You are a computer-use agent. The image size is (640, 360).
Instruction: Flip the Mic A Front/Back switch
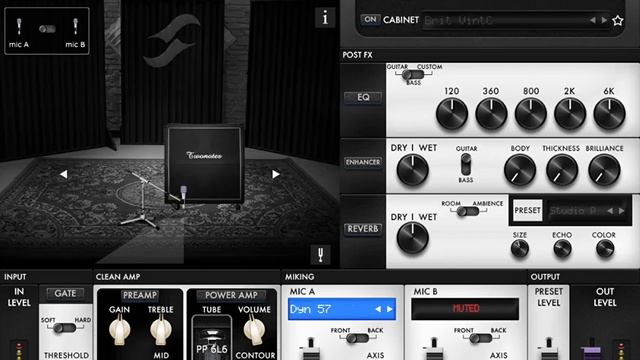click(357, 338)
